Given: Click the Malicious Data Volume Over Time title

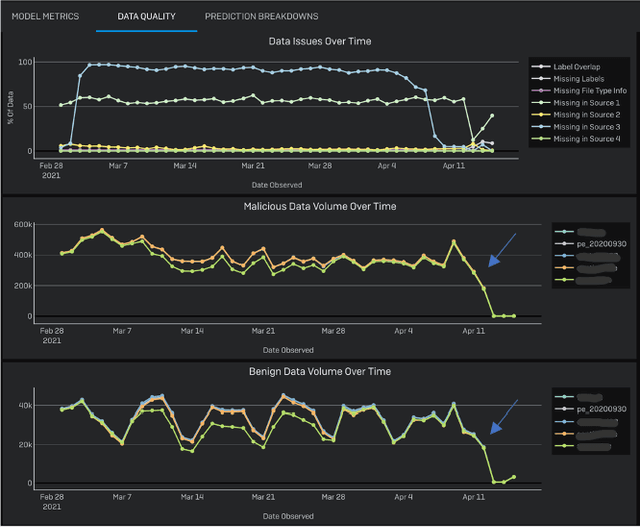Looking at the screenshot, I should 318,206.
